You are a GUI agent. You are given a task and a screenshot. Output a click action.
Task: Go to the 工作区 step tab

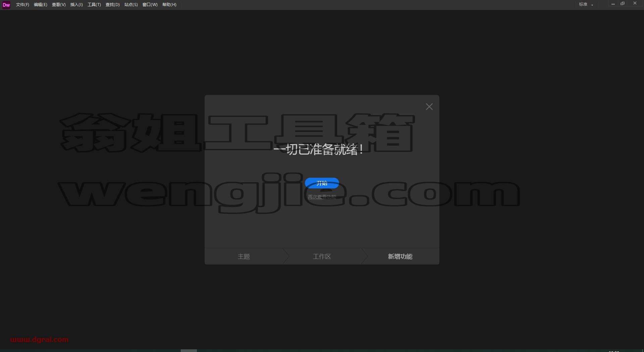click(x=322, y=256)
